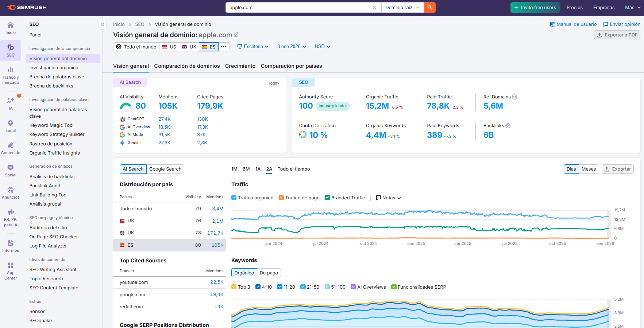Collapse the SEO panel using the double chevron
Screen dimensions: 644x328
pos(102,24)
